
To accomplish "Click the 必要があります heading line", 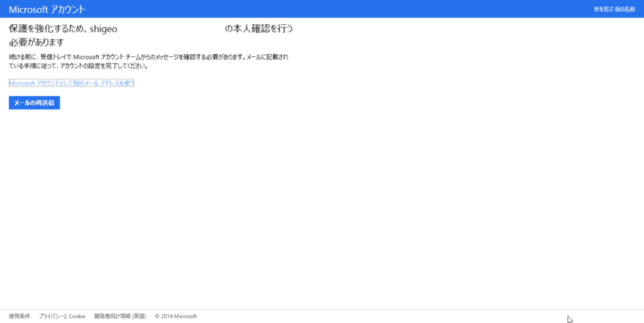I will point(36,43).
